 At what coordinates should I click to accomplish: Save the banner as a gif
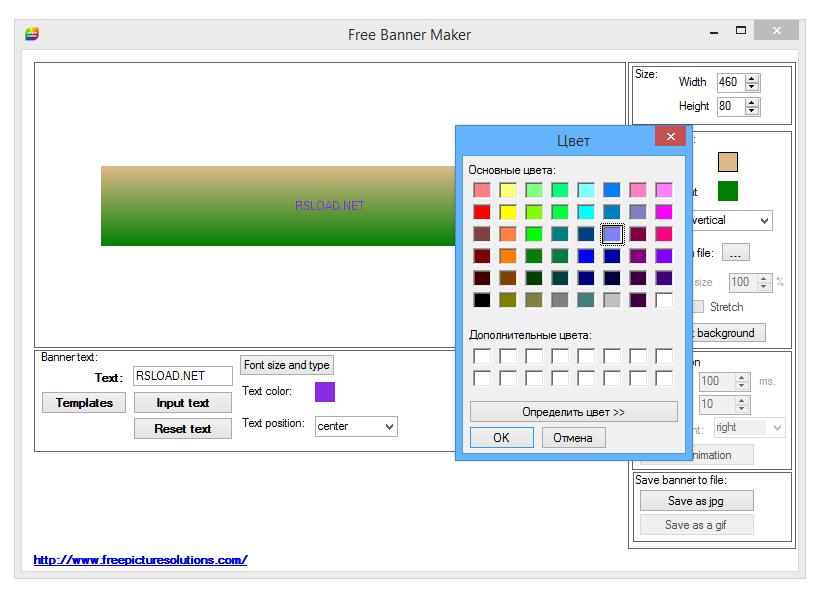pos(696,524)
